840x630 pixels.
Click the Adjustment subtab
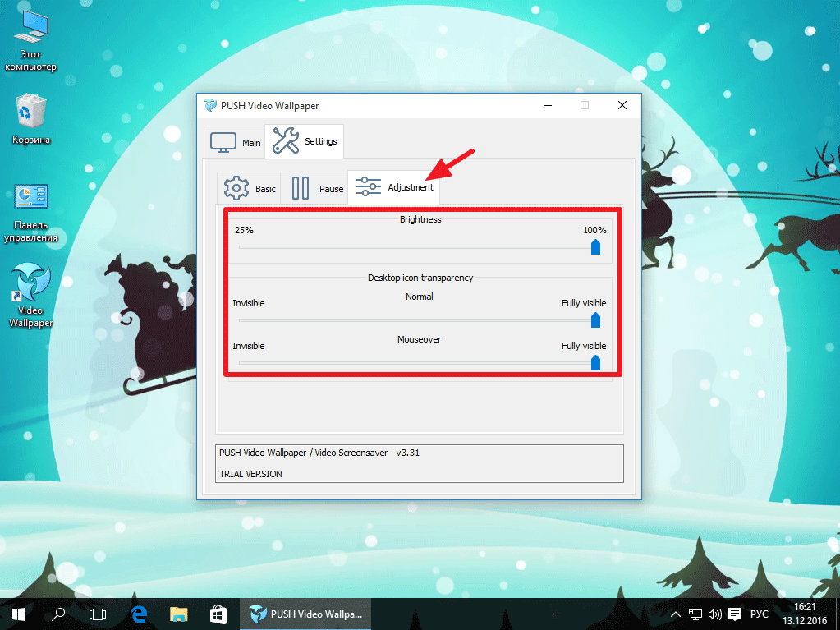[394, 187]
